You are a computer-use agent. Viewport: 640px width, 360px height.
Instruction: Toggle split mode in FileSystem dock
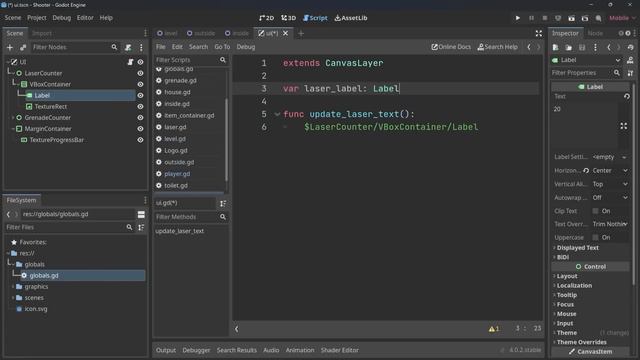click(x=141, y=214)
